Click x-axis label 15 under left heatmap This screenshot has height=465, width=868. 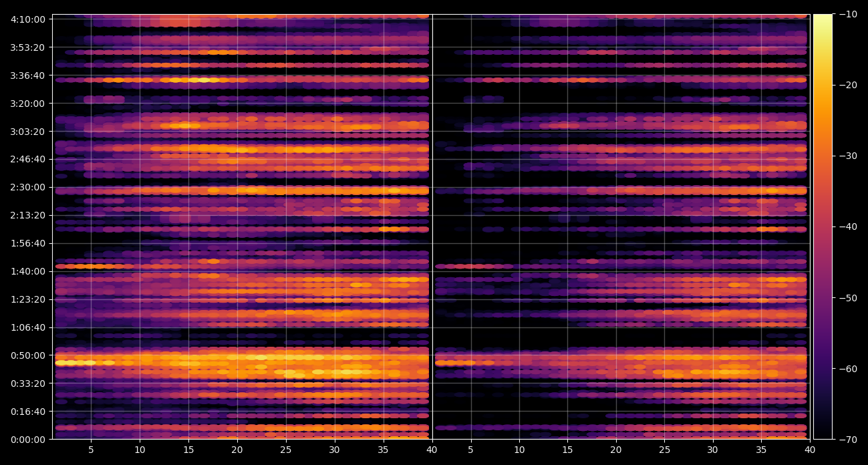tap(188, 450)
